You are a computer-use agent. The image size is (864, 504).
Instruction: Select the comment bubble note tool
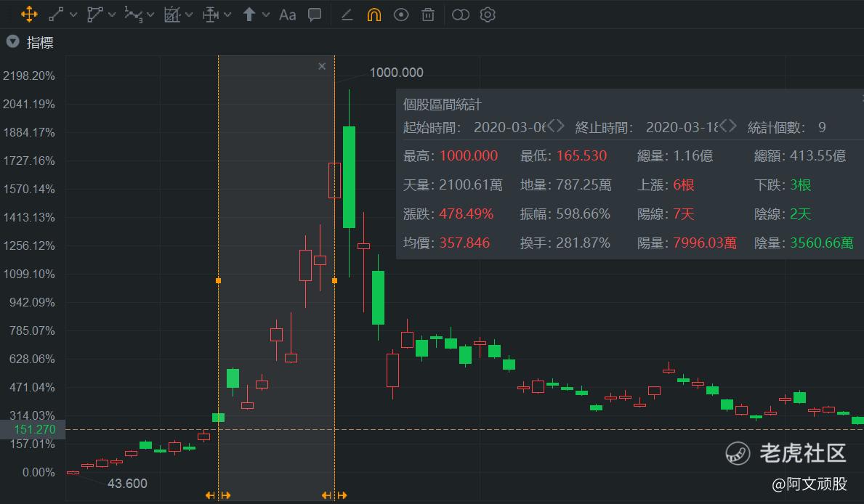[315, 15]
